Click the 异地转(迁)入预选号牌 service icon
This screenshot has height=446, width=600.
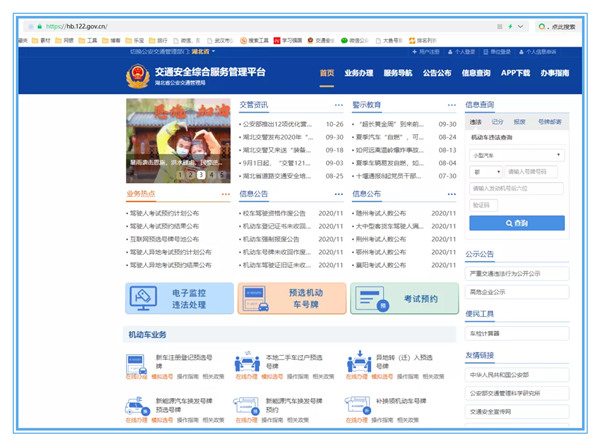tap(359, 361)
